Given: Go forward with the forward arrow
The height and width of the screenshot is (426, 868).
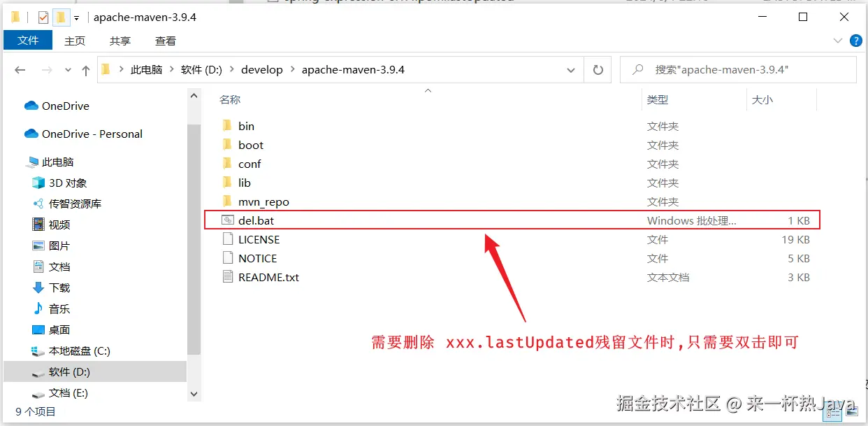Looking at the screenshot, I should [x=47, y=70].
